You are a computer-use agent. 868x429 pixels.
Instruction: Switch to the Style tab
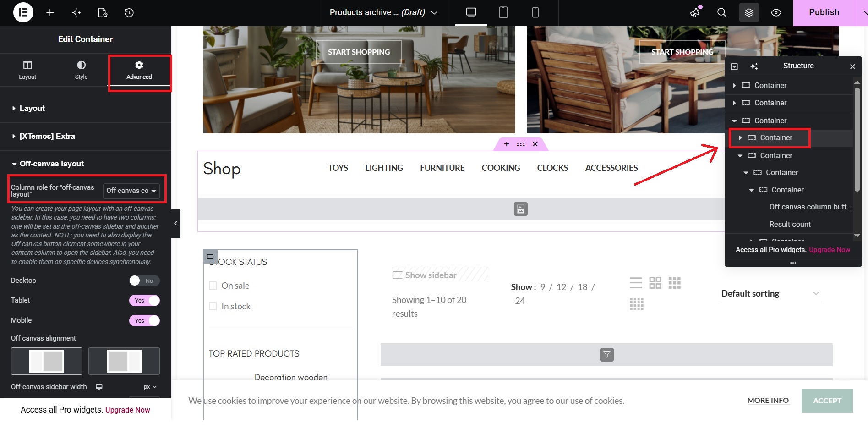(81, 70)
